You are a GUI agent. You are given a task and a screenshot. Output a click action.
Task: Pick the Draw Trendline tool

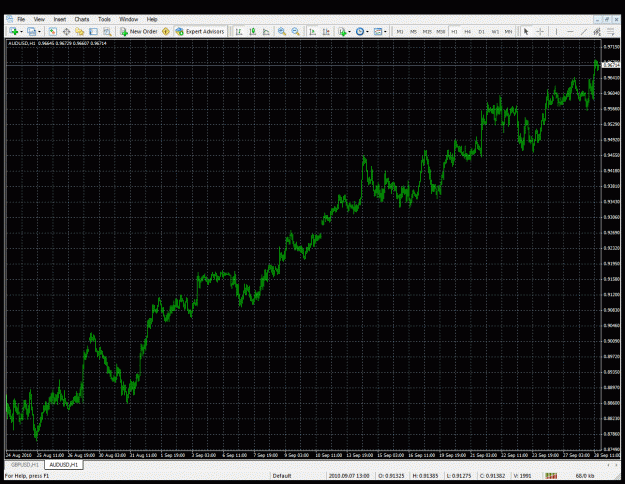tap(584, 31)
